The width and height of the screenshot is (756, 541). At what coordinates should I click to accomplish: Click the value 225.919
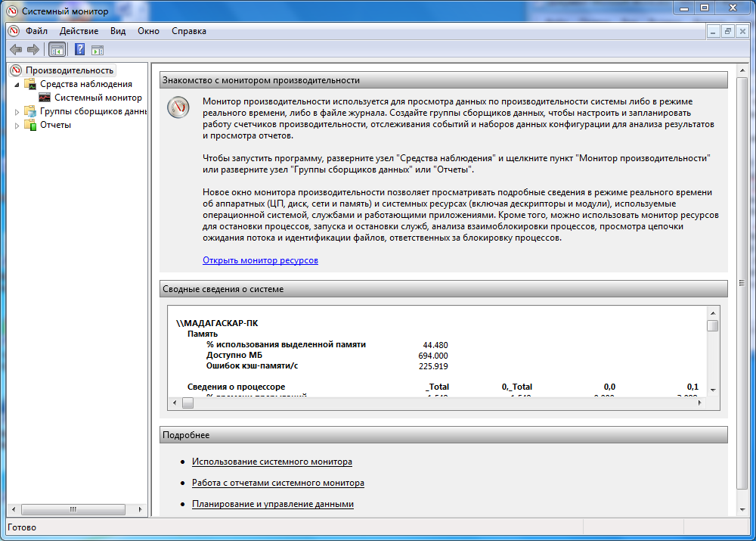pyautogui.click(x=433, y=366)
